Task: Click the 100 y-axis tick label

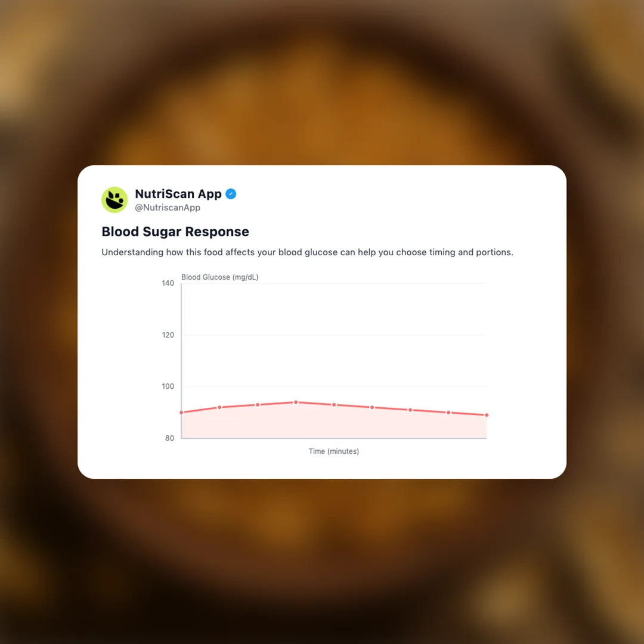Action: [168, 386]
